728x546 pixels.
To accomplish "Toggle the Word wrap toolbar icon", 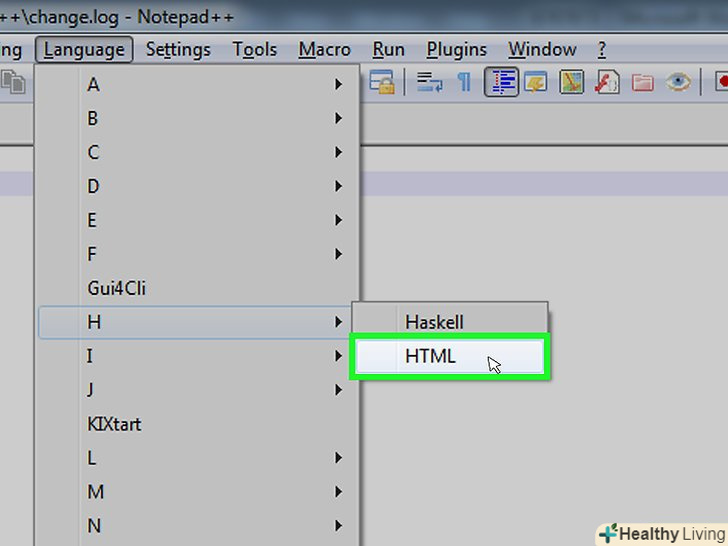I will [429, 82].
